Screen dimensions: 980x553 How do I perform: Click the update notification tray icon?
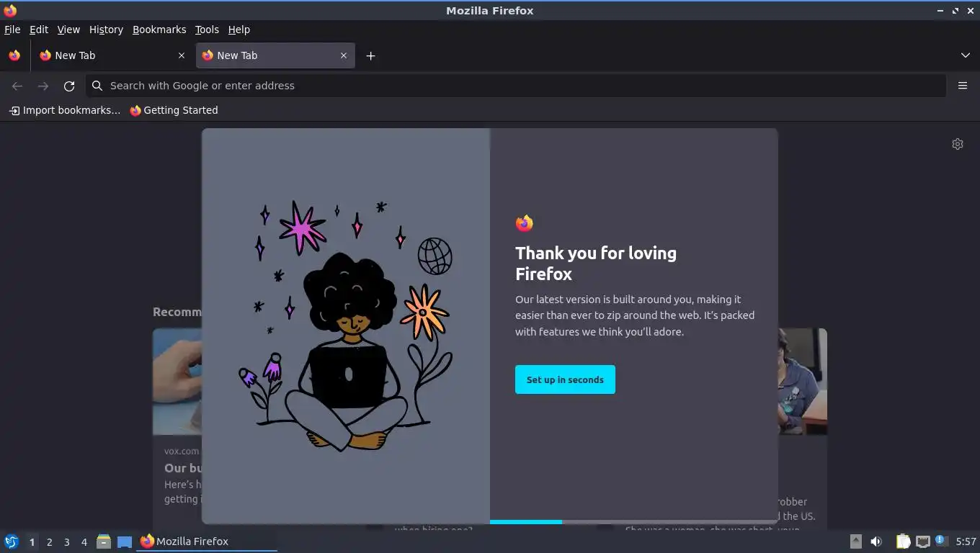pos(941,541)
